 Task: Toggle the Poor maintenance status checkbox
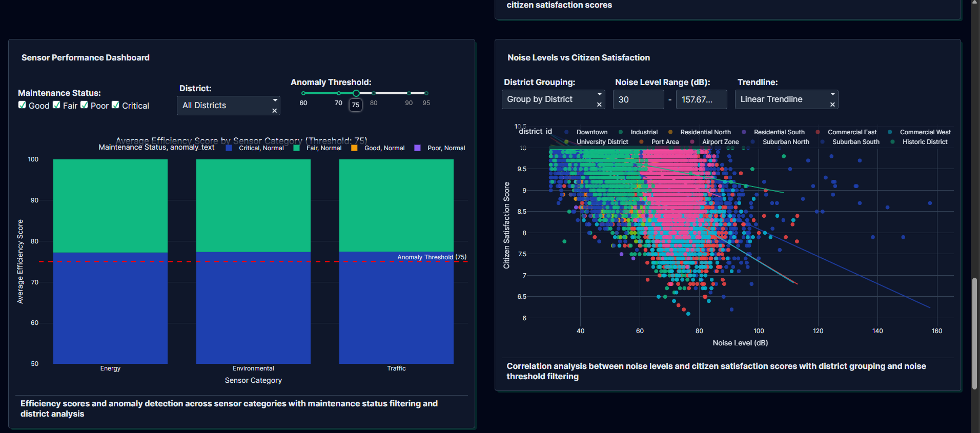point(84,105)
